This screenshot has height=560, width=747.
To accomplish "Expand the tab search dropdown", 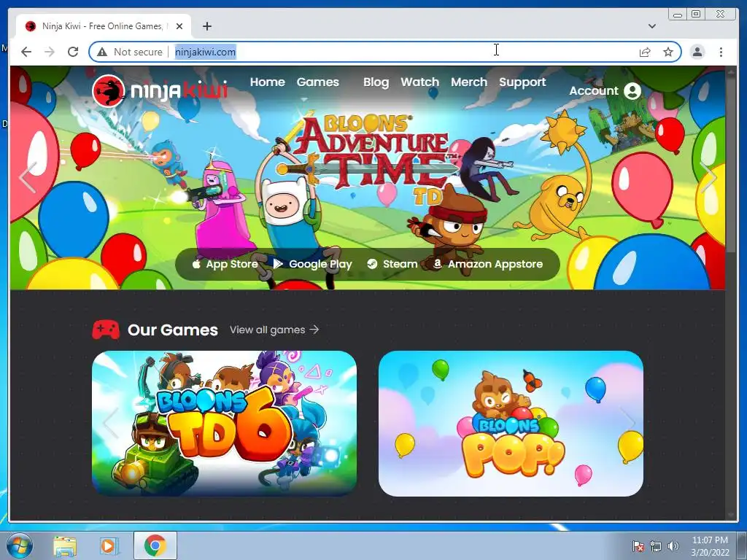I will click(x=652, y=26).
